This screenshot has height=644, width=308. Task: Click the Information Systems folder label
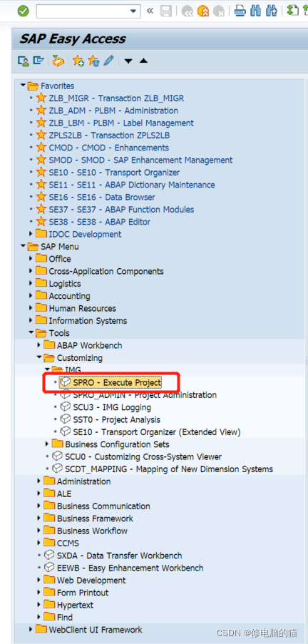88,321
